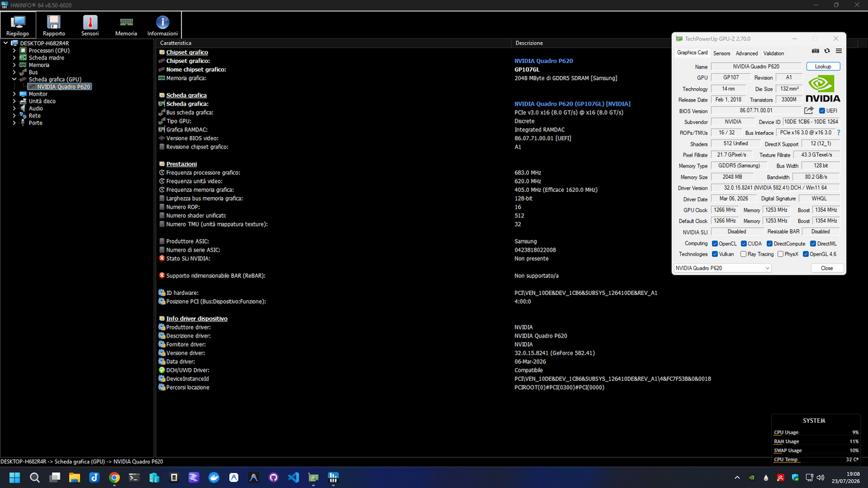Open Windows Security tray icon

[x=795, y=477]
